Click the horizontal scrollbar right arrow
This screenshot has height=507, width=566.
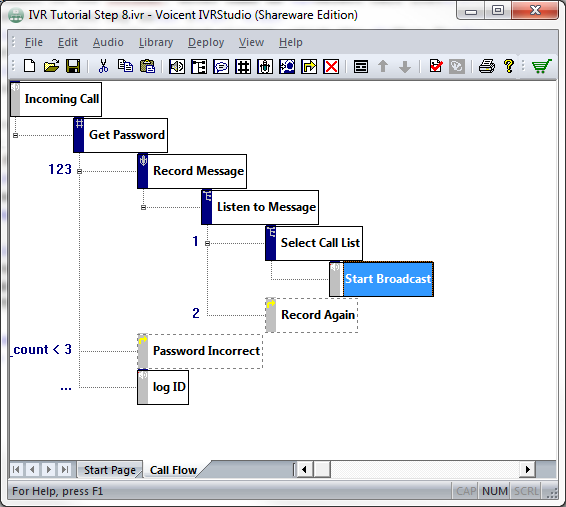click(528, 469)
